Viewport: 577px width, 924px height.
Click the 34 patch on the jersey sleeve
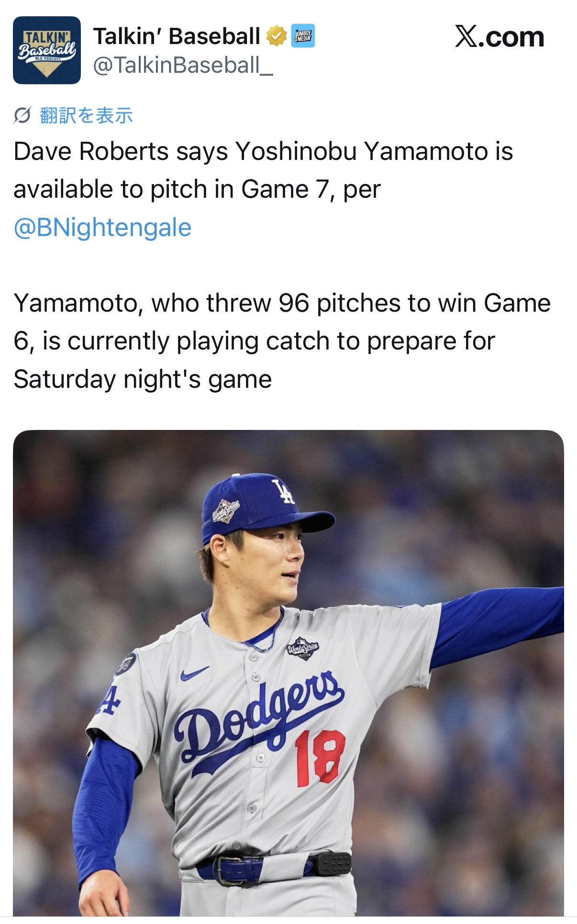126,664
